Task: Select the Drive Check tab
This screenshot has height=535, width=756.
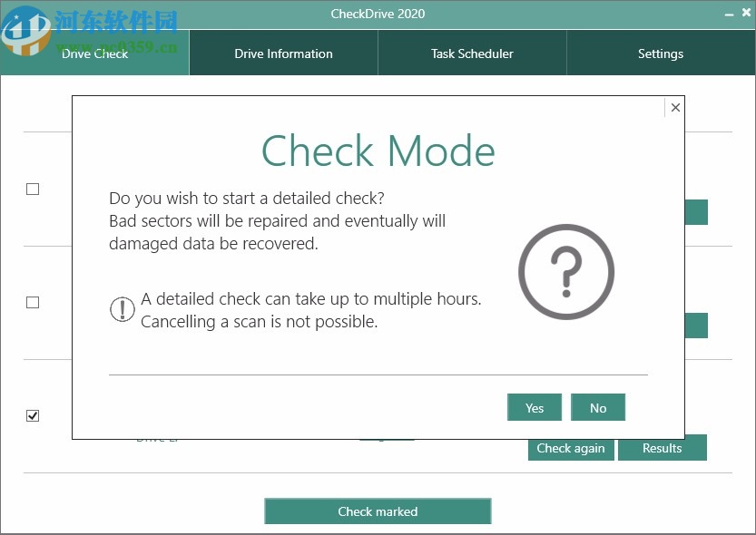Action: click(x=94, y=53)
